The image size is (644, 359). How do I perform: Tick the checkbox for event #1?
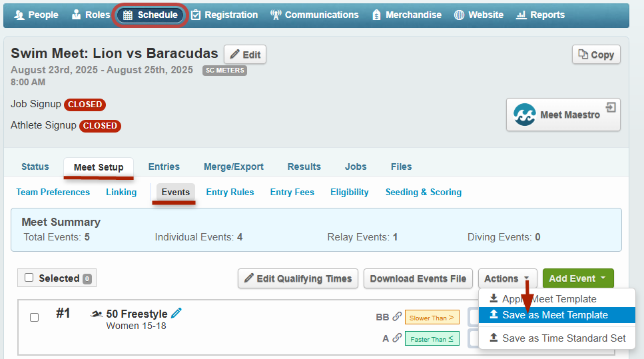coord(35,318)
